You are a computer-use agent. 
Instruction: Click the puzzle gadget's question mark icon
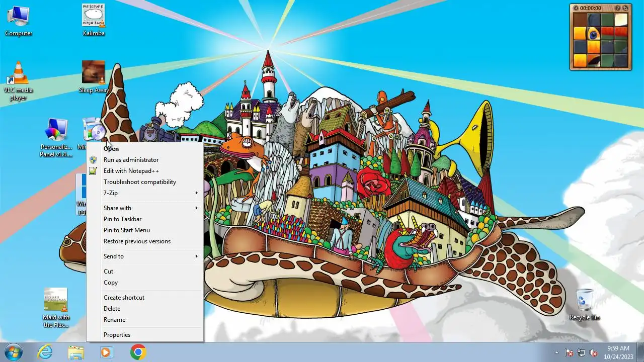[x=618, y=9]
